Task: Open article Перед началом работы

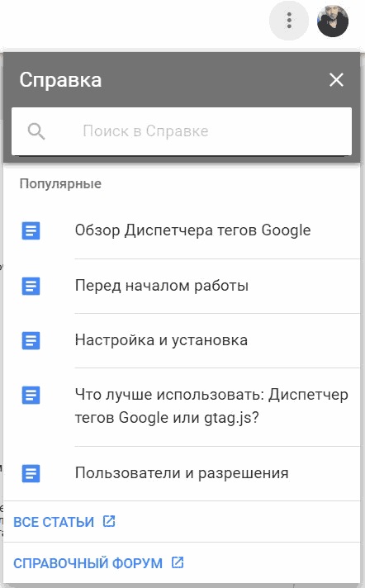Action: coord(162,286)
